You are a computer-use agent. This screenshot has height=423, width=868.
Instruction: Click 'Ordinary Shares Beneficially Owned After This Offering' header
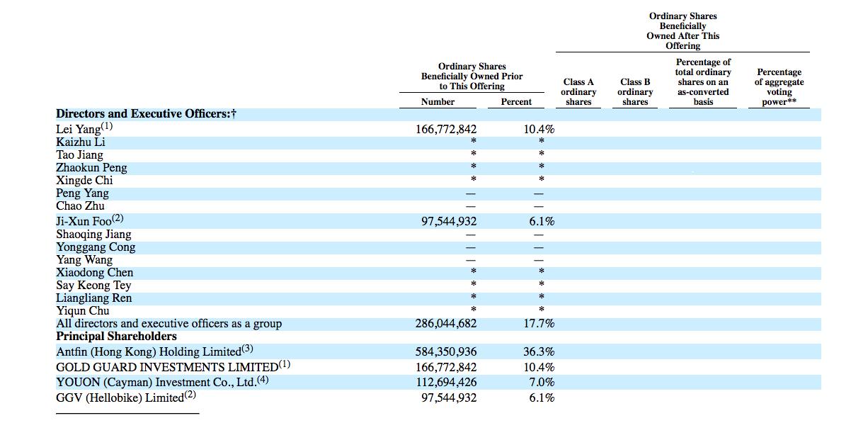point(683,30)
